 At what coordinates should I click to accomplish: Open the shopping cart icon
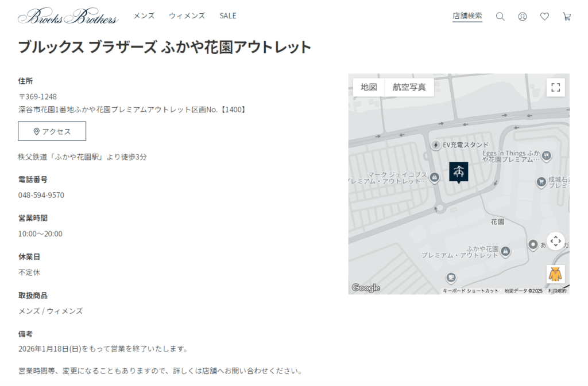[x=567, y=17]
